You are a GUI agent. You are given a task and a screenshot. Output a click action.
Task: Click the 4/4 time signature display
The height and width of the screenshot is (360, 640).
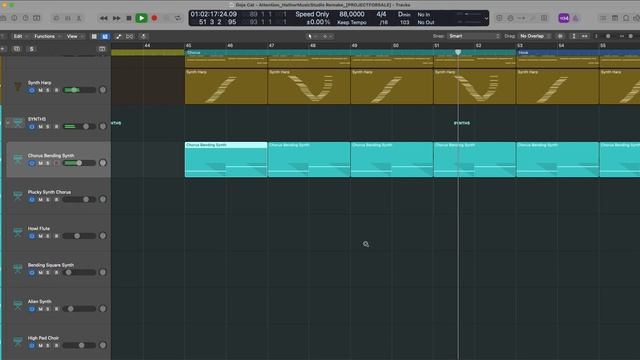[x=381, y=14]
